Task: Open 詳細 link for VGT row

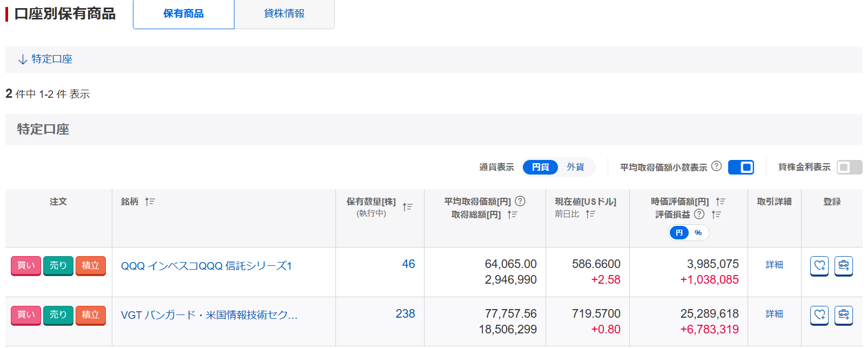Action: click(774, 314)
